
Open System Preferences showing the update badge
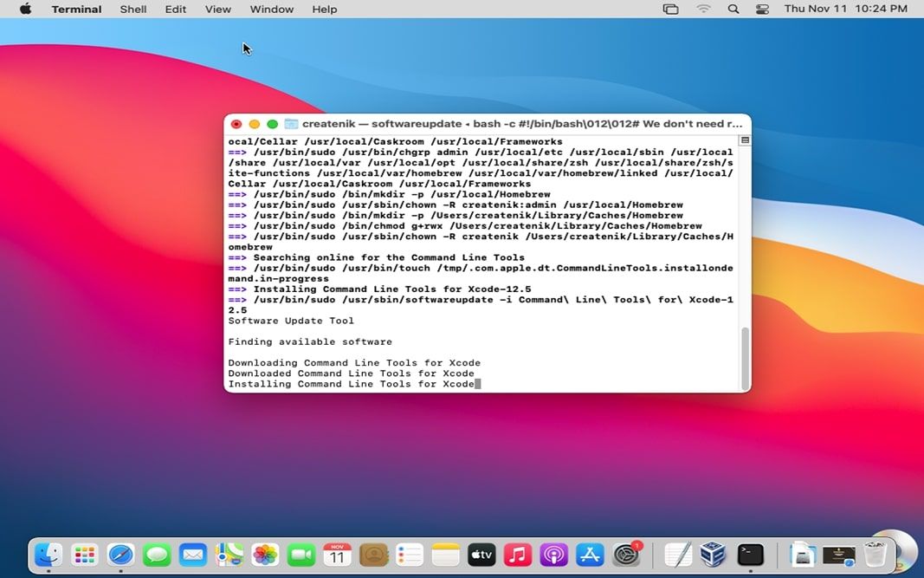(626, 553)
